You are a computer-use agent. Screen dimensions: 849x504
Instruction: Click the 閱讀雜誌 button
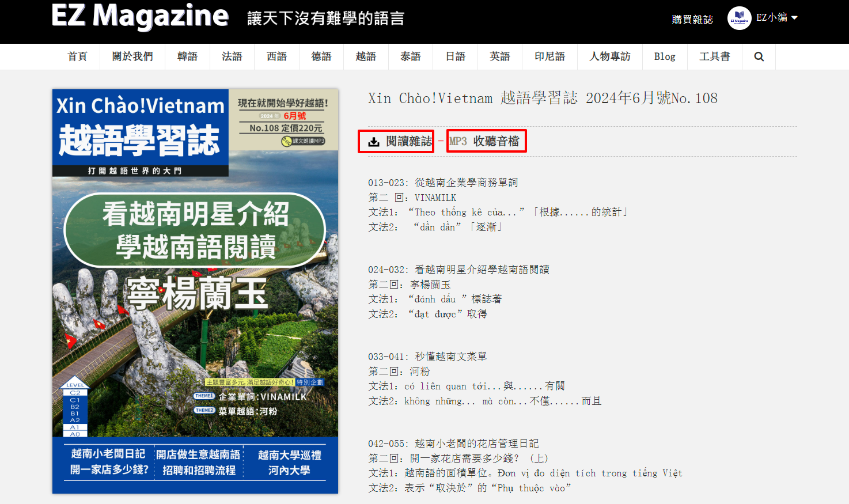click(408, 141)
